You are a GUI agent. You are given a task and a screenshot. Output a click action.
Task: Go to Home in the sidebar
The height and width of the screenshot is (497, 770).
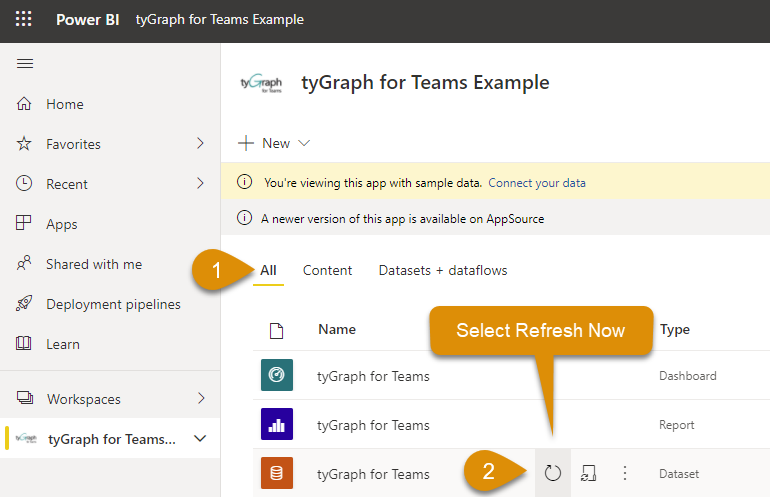coord(64,104)
